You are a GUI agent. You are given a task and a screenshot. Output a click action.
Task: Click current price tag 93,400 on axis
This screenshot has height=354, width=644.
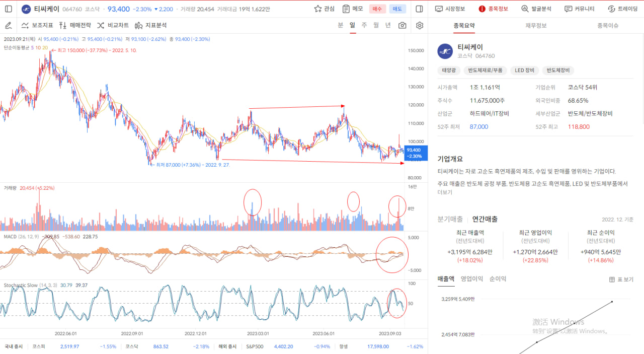point(416,153)
